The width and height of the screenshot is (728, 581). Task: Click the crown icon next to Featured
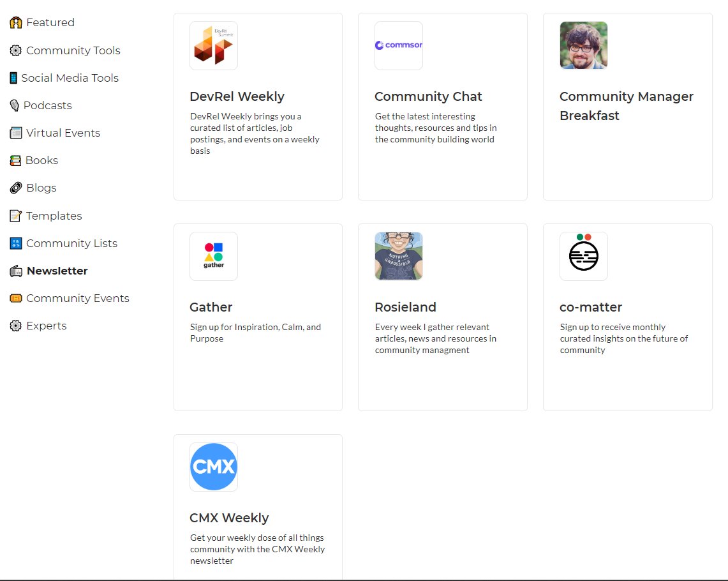14,22
